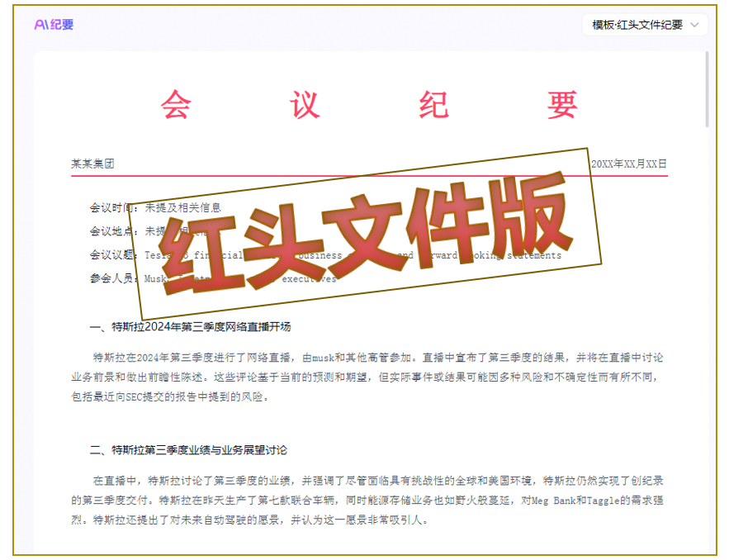The height and width of the screenshot is (560, 729).
Task: Click the AI纪要 logo
Action: click(54, 24)
